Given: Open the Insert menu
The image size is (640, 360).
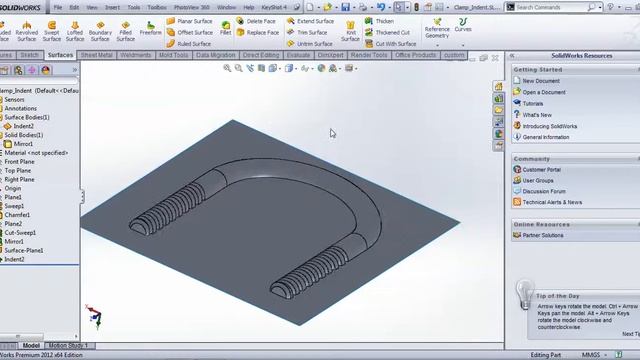Looking at the screenshot, I should [x=112, y=7].
